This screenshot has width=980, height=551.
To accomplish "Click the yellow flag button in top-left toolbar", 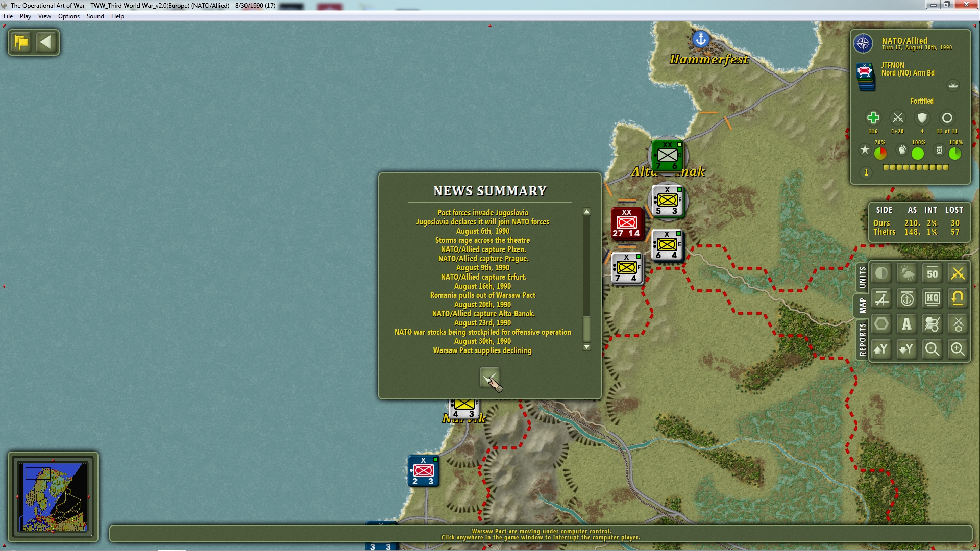I will pos(21,42).
